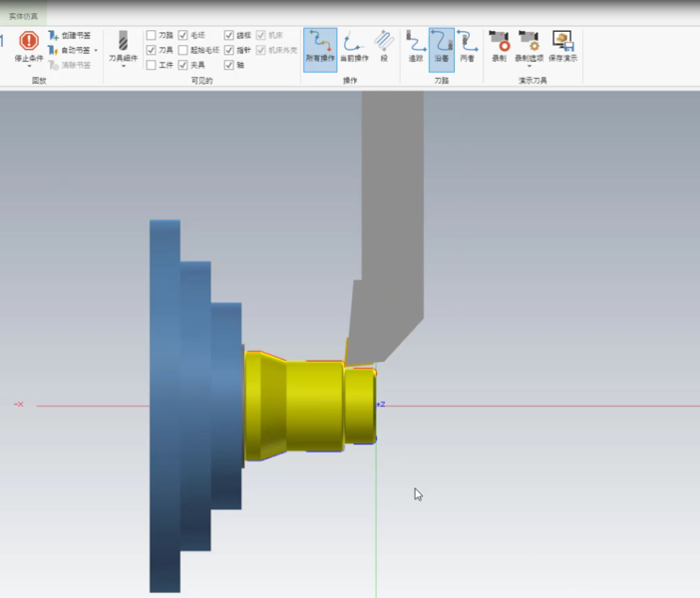This screenshot has height=598, width=700.
Task: Toggle the 夹具 fixture checkbox
Action: [x=183, y=65]
